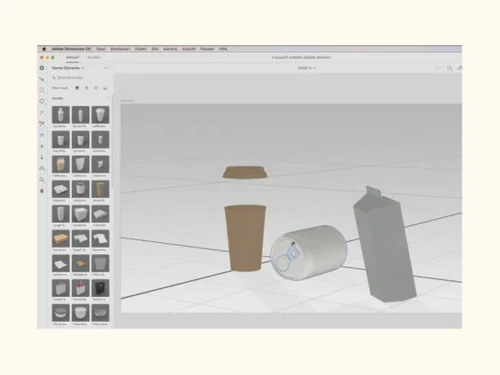This screenshot has height=375, width=500.
Task: Open the Bearbeiten menu
Action: [x=120, y=49]
